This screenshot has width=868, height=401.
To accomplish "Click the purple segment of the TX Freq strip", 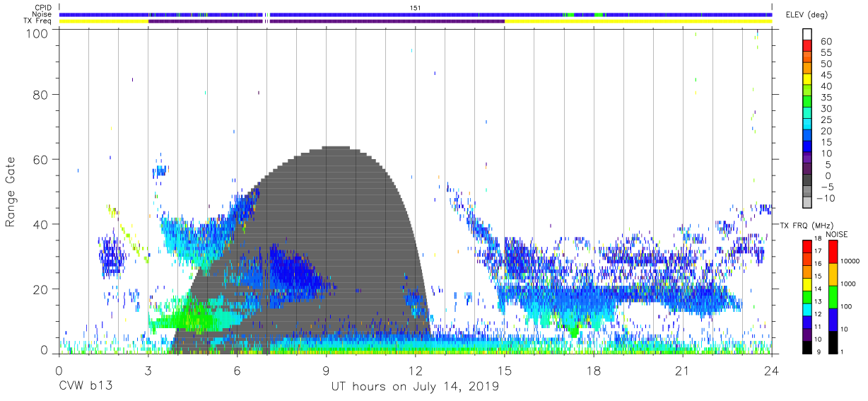I will point(326,21).
